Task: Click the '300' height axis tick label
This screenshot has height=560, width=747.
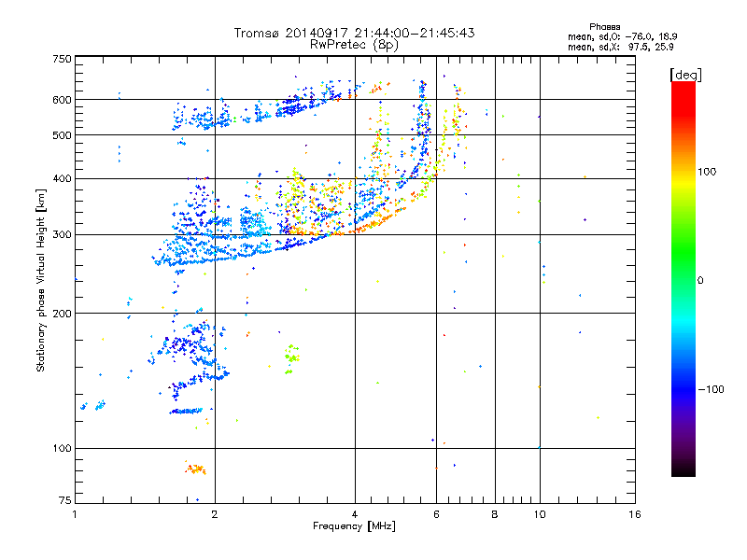Action: [63, 235]
